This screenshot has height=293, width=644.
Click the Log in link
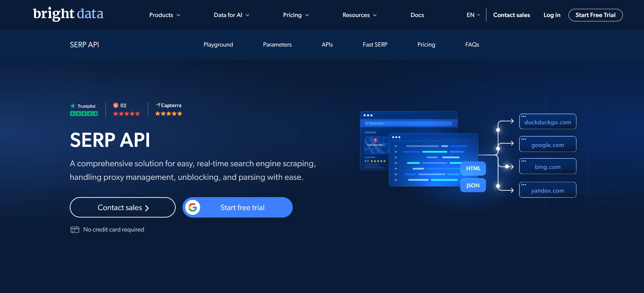(x=552, y=15)
